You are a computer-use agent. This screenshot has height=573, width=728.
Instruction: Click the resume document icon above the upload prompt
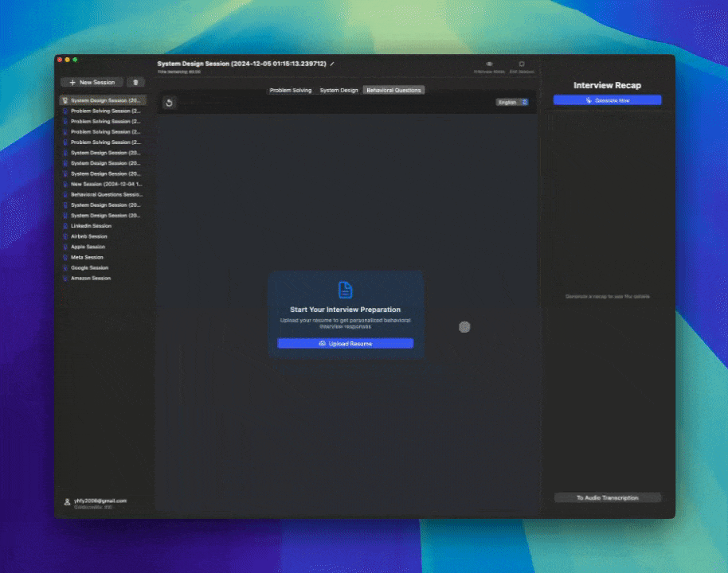pyautogui.click(x=345, y=289)
